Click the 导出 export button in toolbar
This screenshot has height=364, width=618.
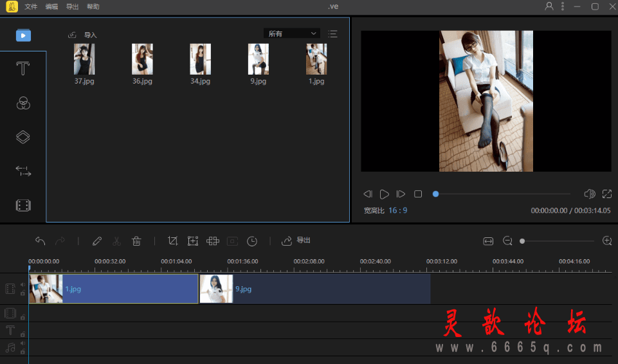point(296,241)
